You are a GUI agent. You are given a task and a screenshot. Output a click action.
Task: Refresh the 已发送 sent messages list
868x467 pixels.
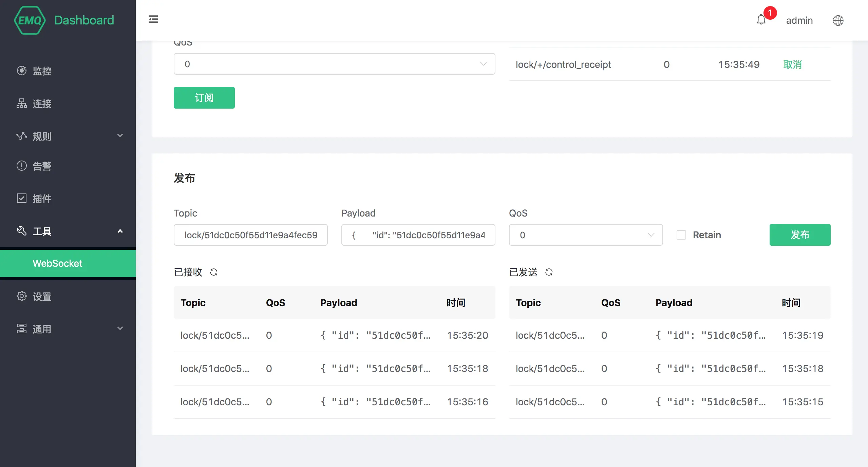tap(549, 272)
